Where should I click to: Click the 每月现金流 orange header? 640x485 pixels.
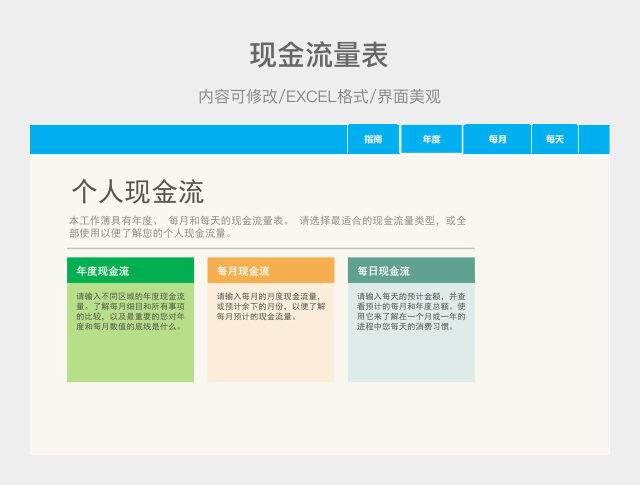pyautogui.click(x=271, y=270)
